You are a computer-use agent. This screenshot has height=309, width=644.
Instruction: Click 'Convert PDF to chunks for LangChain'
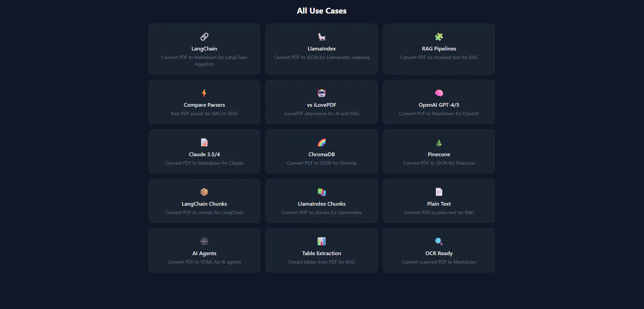(x=204, y=213)
